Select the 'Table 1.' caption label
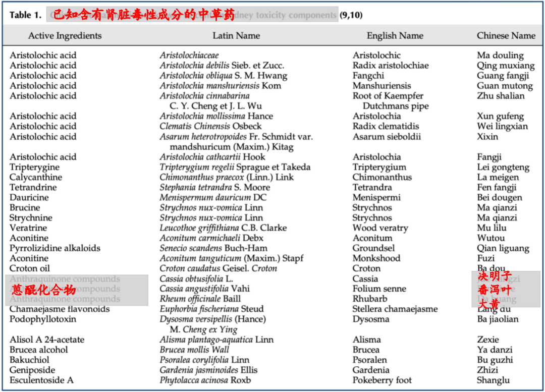The height and width of the screenshot is (392, 545). 25,15
